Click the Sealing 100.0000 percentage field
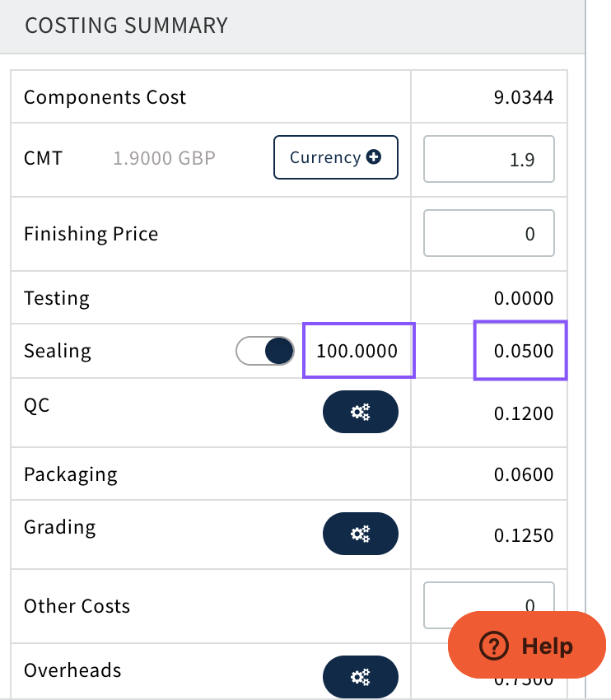This screenshot has height=700, width=611. tap(358, 351)
